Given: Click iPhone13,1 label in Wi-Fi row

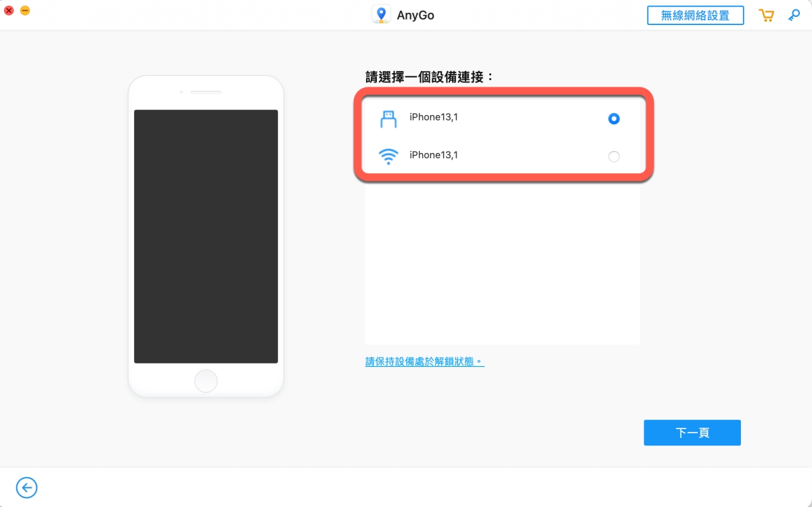Looking at the screenshot, I should (x=434, y=155).
